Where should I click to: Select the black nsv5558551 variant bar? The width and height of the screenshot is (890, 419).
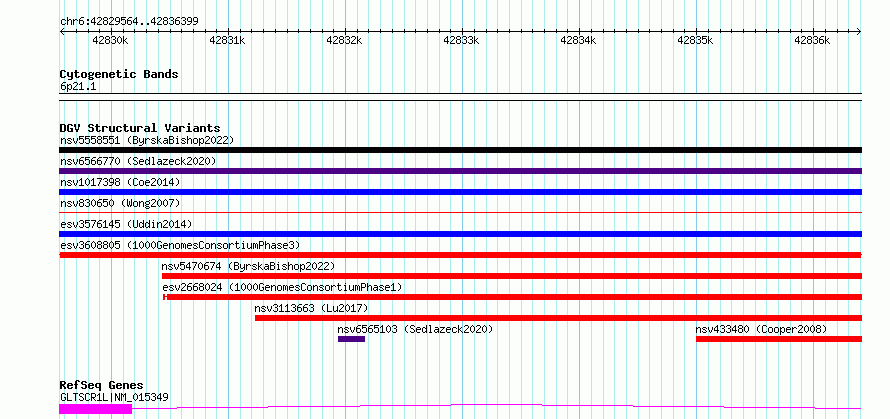tap(460, 150)
